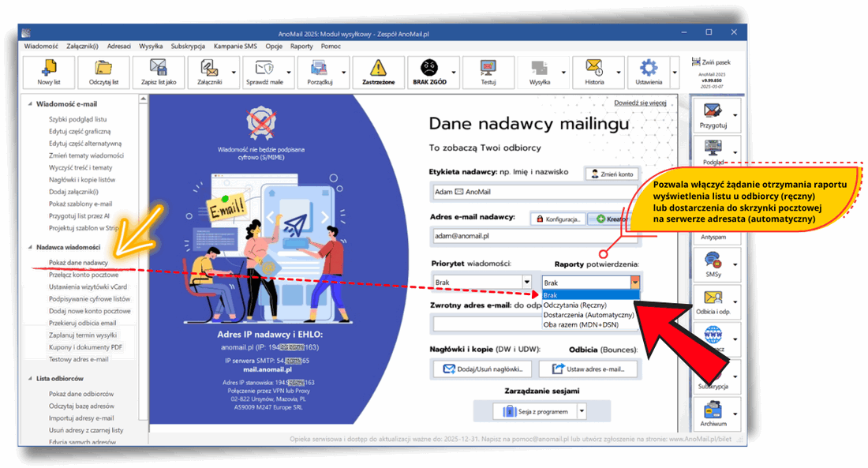Select Szybki podgląd listu tree item

pos(77,119)
